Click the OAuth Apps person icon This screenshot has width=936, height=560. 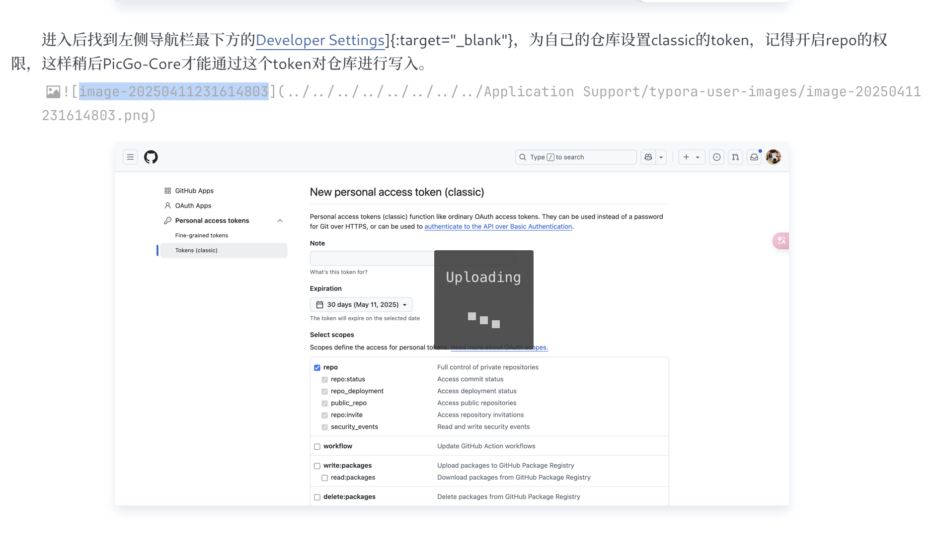click(168, 206)
